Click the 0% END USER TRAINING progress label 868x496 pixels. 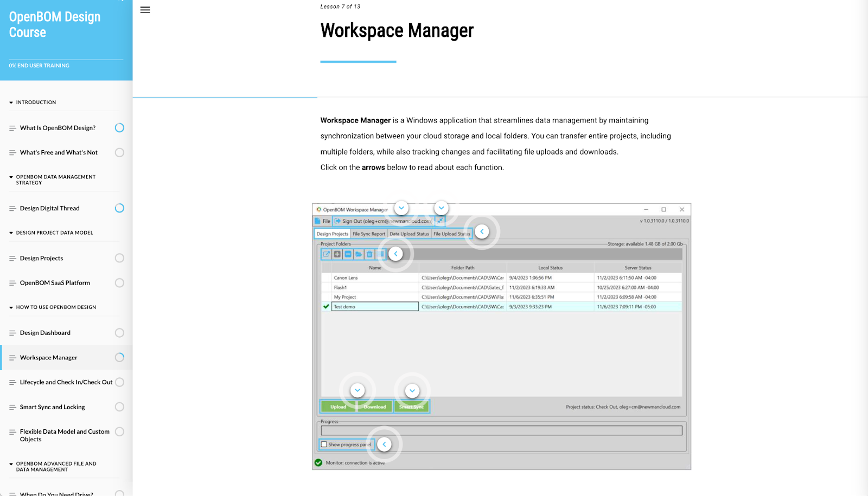point(39,66)
